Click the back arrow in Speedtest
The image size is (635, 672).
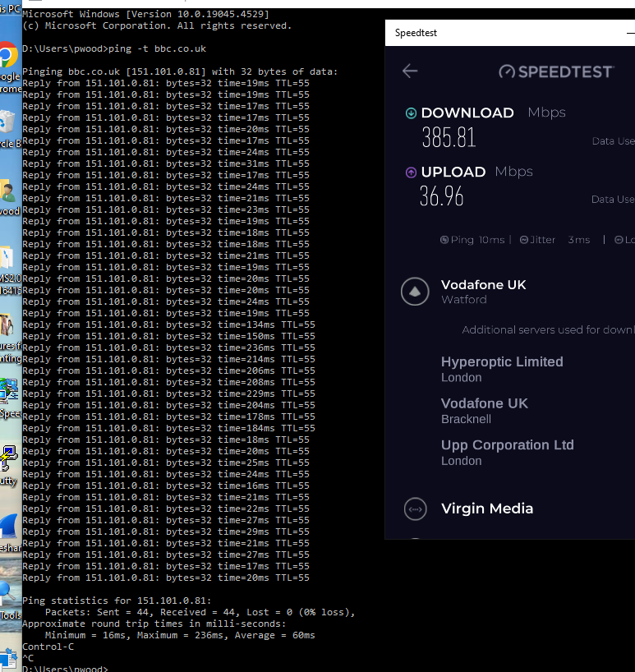[x=410, y=71]
